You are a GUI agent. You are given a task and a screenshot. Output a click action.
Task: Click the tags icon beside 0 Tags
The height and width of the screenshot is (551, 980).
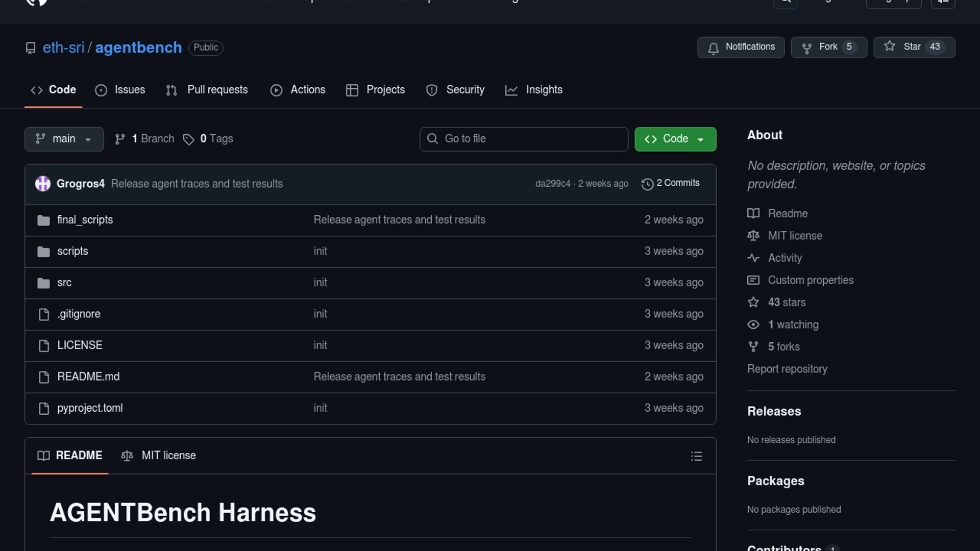188,139
